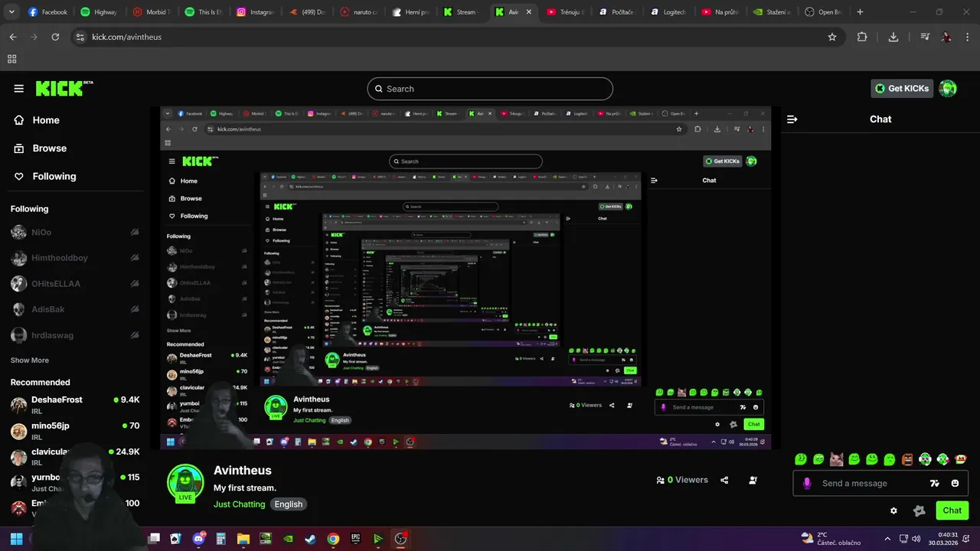The width and height of the screenshot is (980, 551).
Task: Focus the Kick Search field
Action: (x=490, y=89)
